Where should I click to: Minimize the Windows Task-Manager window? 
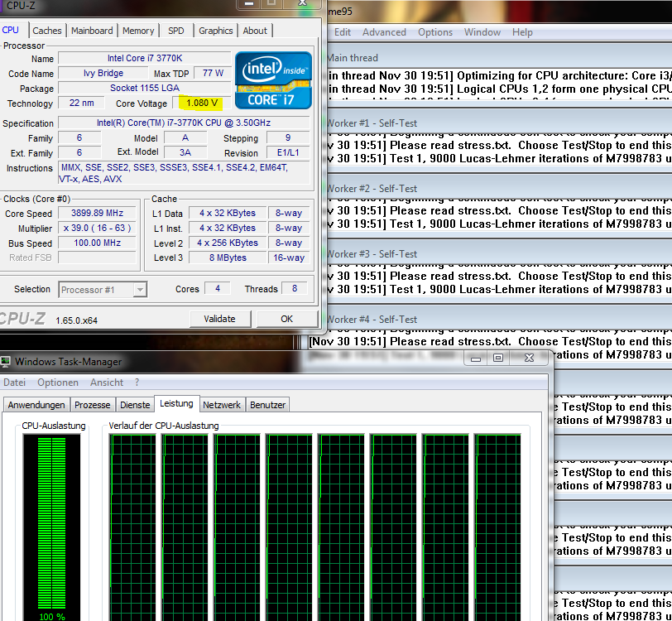(x=476, y=359)
